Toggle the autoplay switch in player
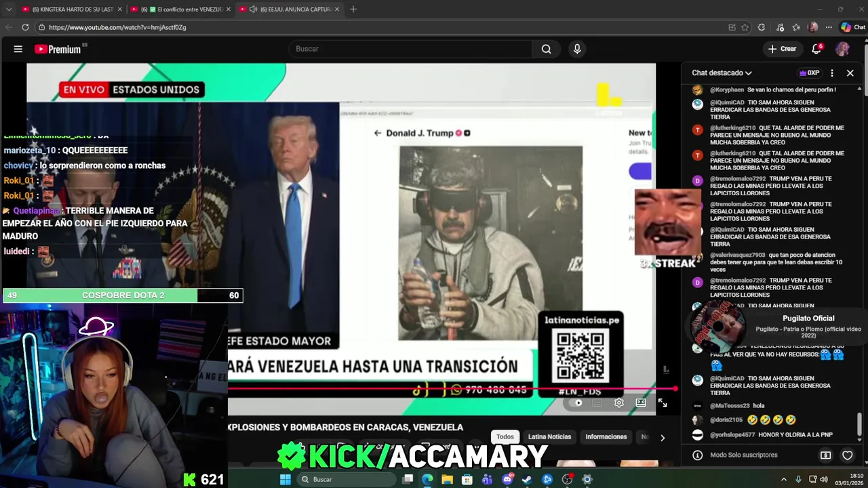868x488 pixels. (577, 403)
